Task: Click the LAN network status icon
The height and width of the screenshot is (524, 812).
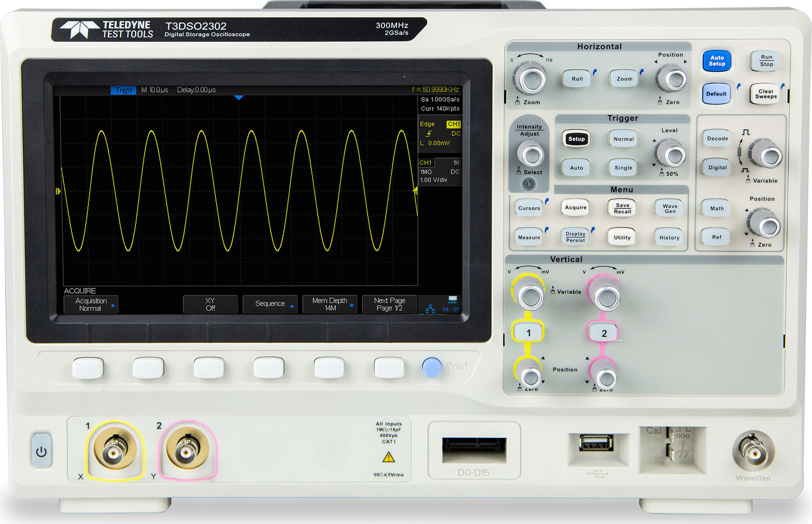Action: 430,309
